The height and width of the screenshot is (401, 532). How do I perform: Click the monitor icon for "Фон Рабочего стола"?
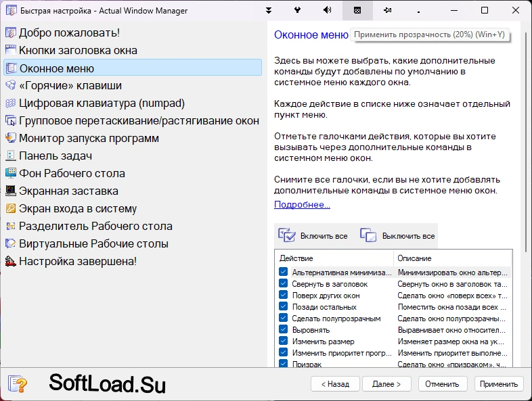tap(11, 173)
